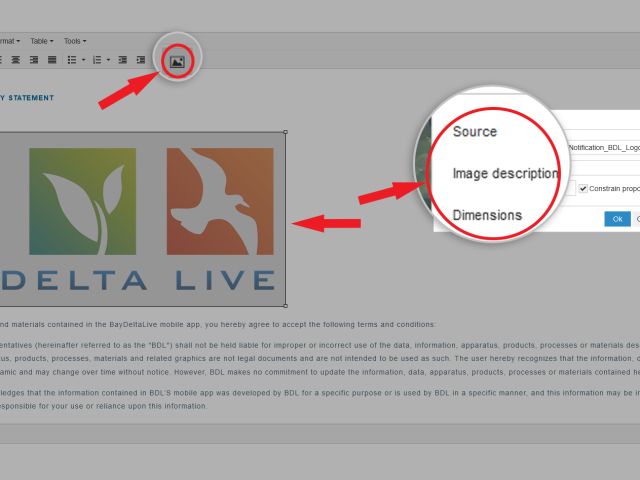
Task: Click the Insert/edit image toolbar icon
Action: 177,62
